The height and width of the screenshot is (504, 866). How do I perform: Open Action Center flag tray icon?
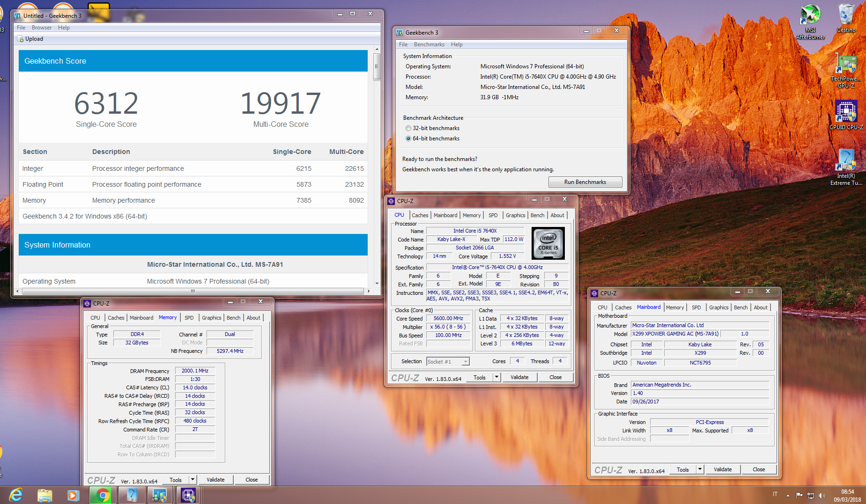[x=799, y=495]
